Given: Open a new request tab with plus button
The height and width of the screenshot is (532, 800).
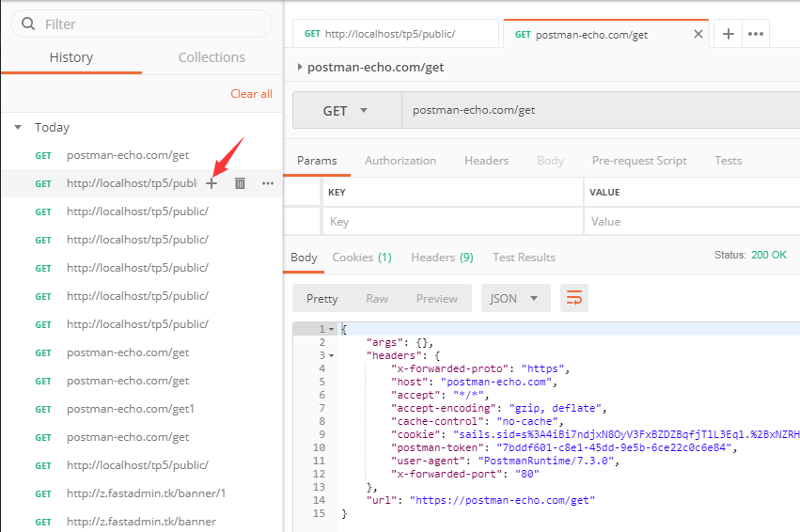Looking at the screenshot, I should point(728,34).
